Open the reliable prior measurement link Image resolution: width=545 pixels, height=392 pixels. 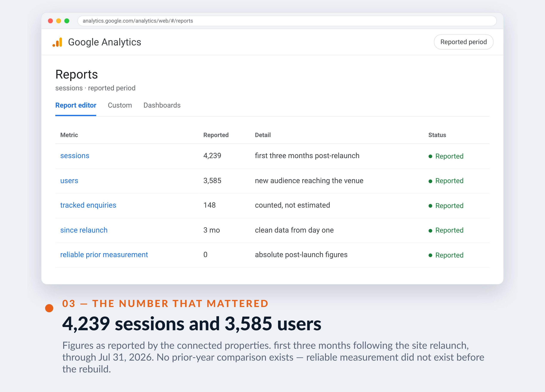point(104,255)
